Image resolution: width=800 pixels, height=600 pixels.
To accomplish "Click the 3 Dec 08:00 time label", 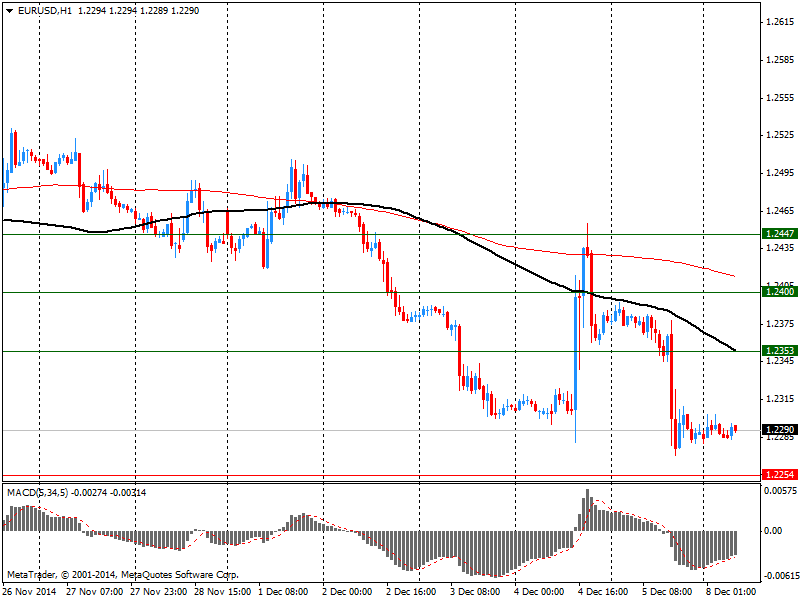I will click(475, 592).
